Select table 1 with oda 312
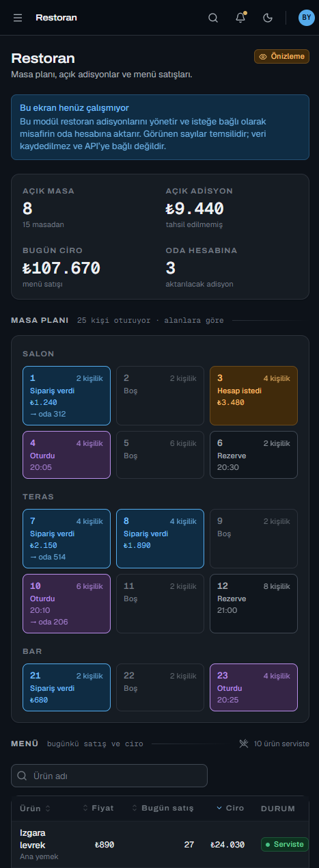Viewport: 319px width, 868px height. (66, 395)
